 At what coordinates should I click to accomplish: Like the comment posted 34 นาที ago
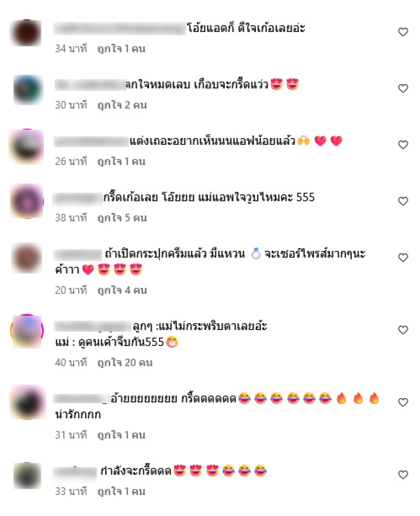(403, 32)
